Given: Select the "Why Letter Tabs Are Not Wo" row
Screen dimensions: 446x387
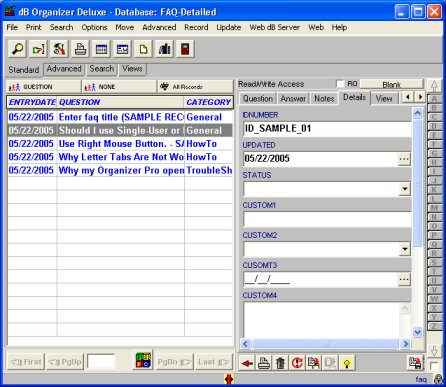Looking at the screenshot, I should pyautogui.click(x=120, y=157).
